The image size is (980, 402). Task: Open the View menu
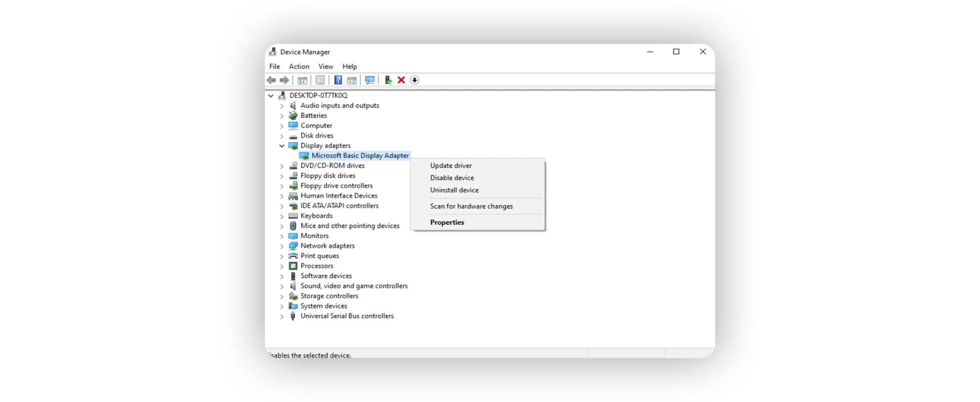(x=325, y=66)
